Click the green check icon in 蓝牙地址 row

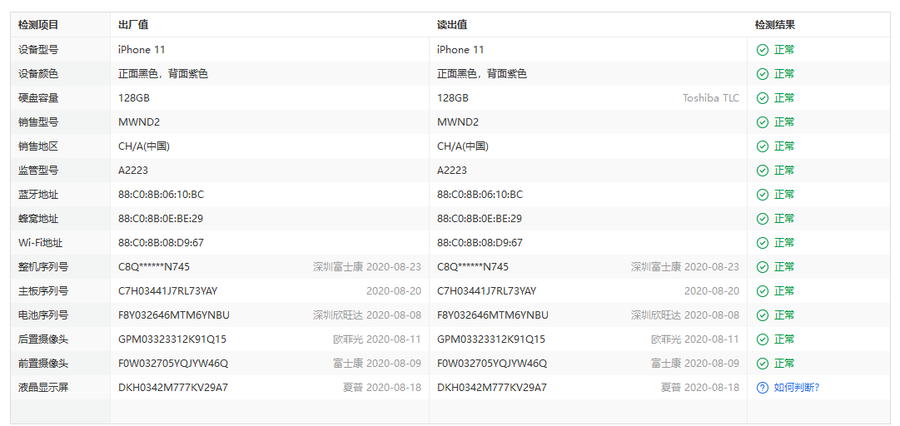(762, 195)
